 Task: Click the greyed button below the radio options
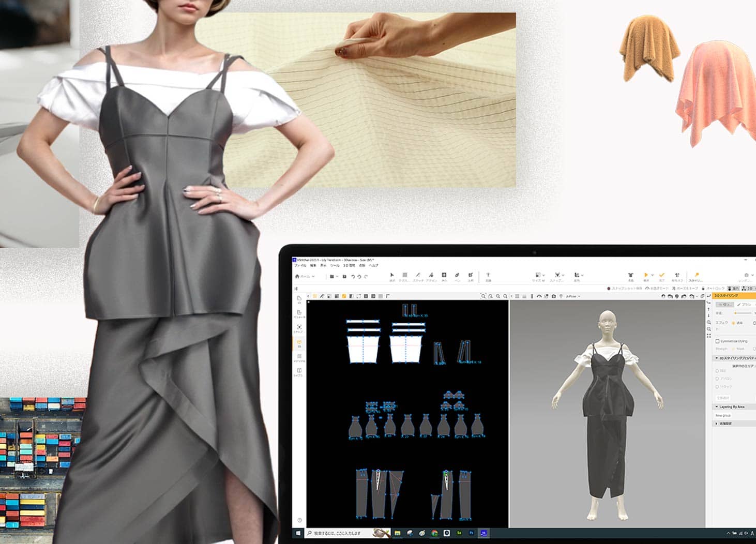click(722, 398)
